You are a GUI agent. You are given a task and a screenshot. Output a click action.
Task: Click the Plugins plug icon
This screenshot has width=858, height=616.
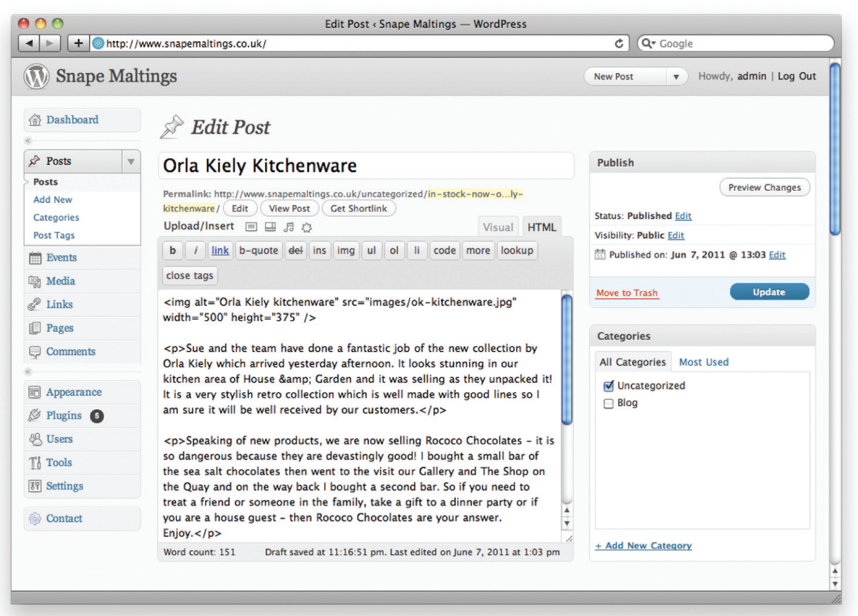click(x=35, y=415)
